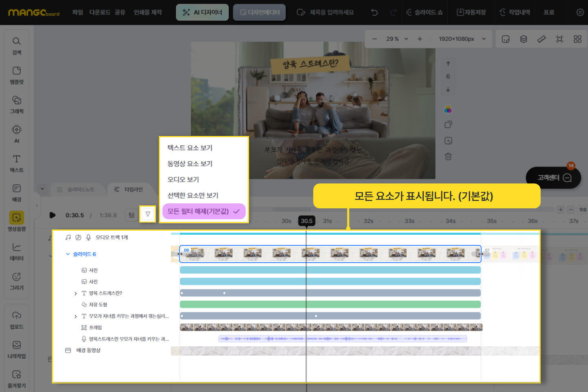Screen dimensions: 588x392
Task: Open the 그리기 drawing tool
Action: (16, 281)
